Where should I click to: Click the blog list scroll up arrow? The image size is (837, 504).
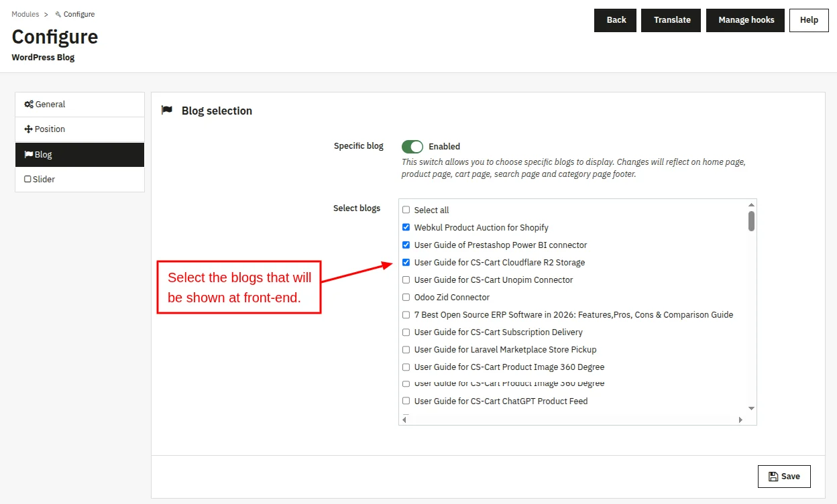pos(751,204)
